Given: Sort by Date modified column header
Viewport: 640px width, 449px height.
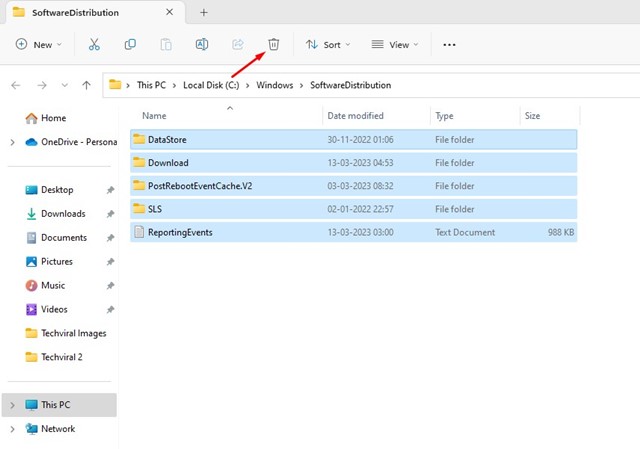Looking at the screenshot, I should (356, 116).
